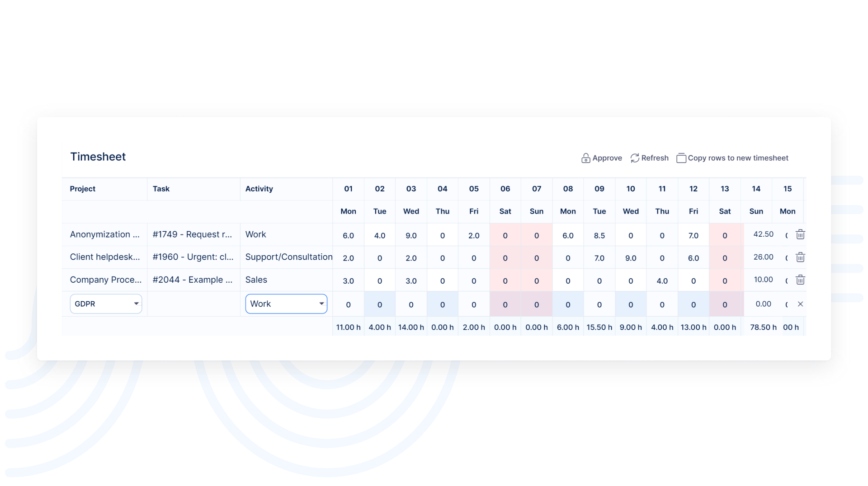Screen dimensions: 868x486
Task: Click the empty Task cell in GDPR row
Action: click(x=193, y=304)
